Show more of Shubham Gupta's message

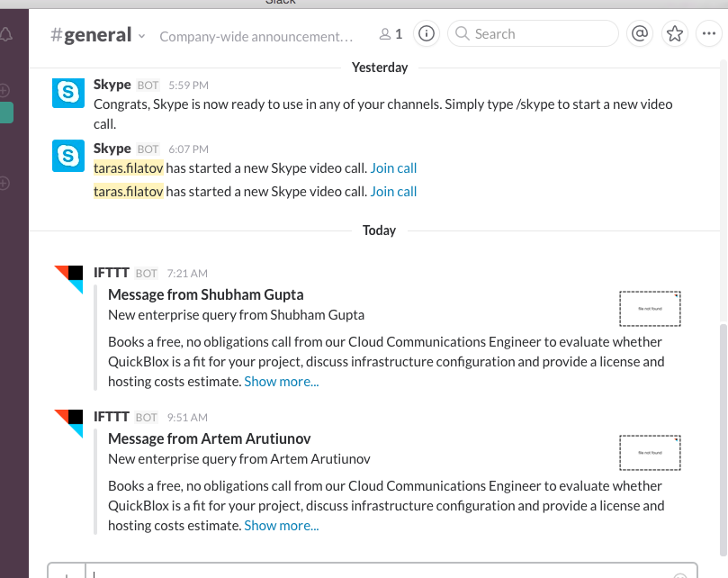coord(282,382)
